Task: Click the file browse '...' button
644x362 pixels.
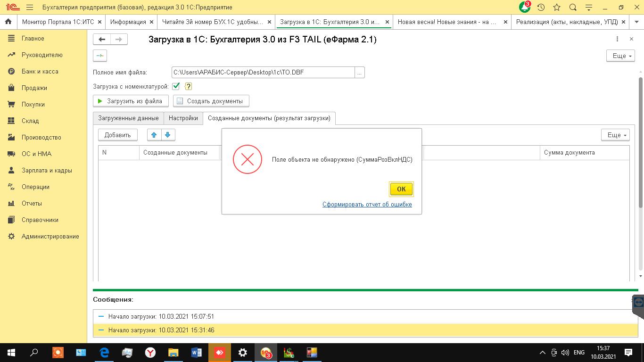Action: (359, 72)
